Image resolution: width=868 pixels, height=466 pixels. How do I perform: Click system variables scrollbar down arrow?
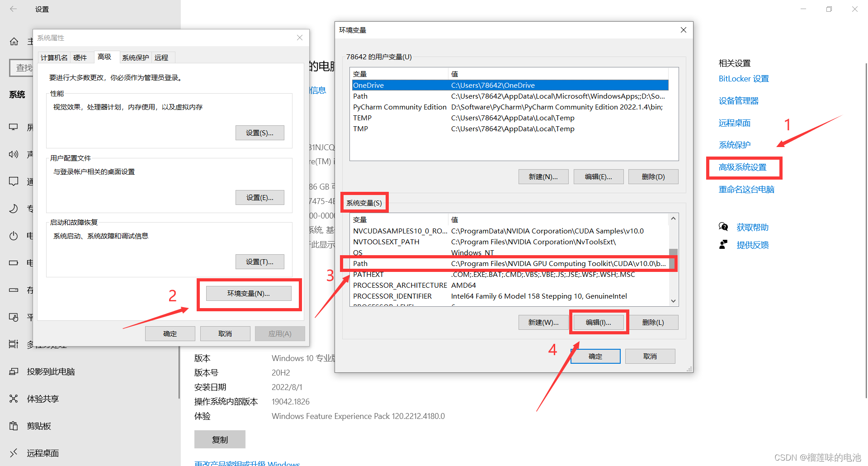(673, 301)
